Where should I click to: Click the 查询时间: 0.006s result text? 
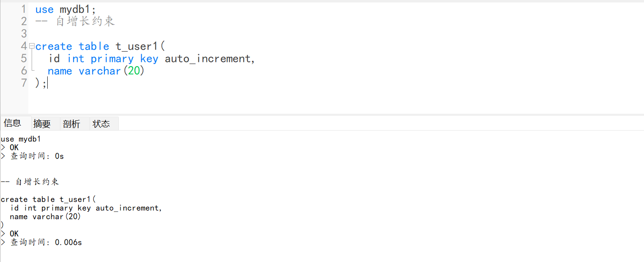point(41,242)
